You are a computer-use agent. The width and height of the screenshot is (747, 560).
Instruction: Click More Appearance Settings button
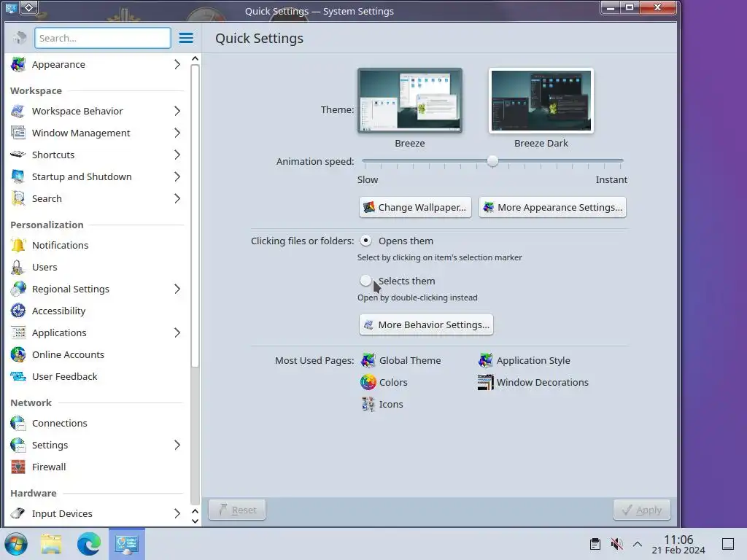point(553,207)
